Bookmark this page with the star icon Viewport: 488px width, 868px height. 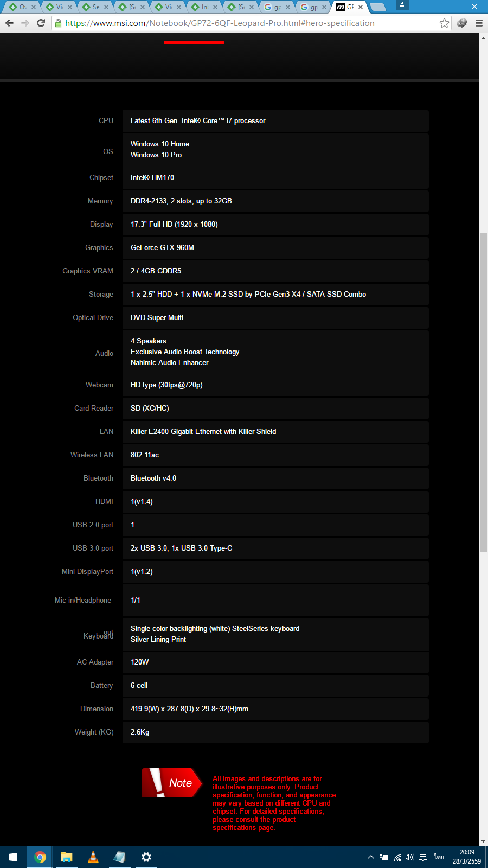pyautogui.click(x=444, y=23)
